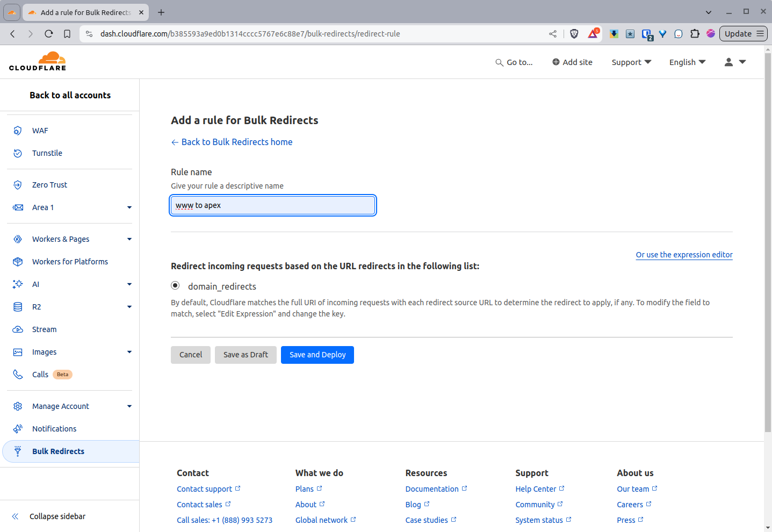772x532 pixels.
Task: Click inside the Rule name field
Action: 272,205
